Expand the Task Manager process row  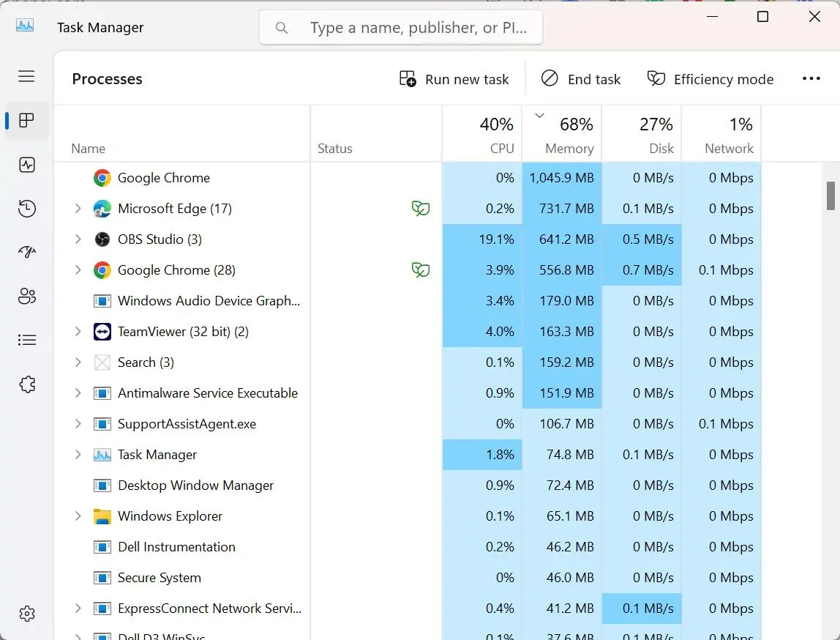78,455
